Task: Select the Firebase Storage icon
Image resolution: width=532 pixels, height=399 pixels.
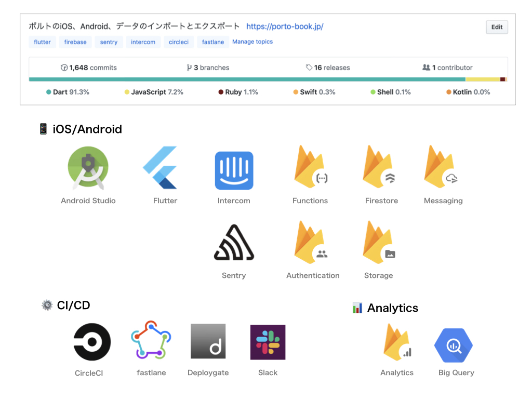Action: point(379,242)
